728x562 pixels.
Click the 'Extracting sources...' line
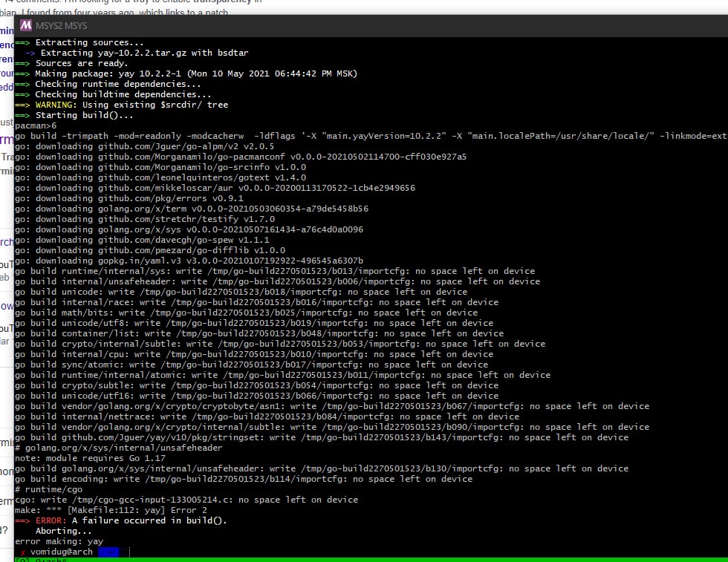point(79,43)
